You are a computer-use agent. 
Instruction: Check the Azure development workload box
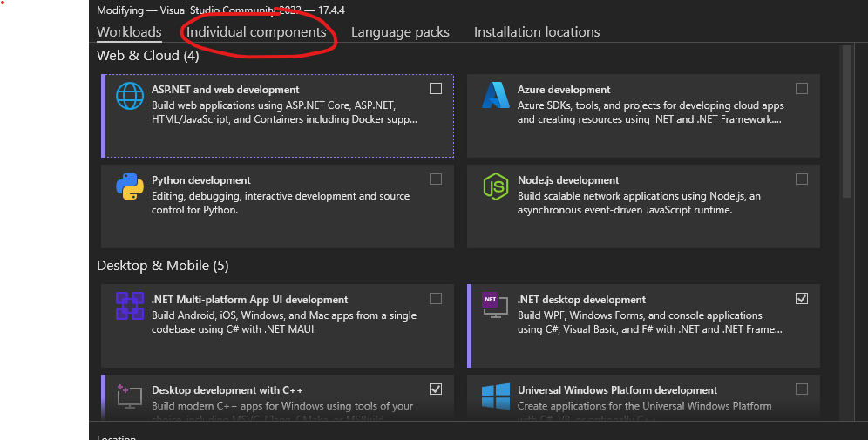[802, 89]
